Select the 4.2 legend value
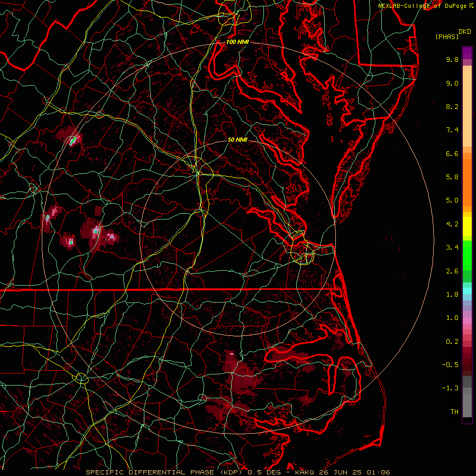 pos(452,224)
